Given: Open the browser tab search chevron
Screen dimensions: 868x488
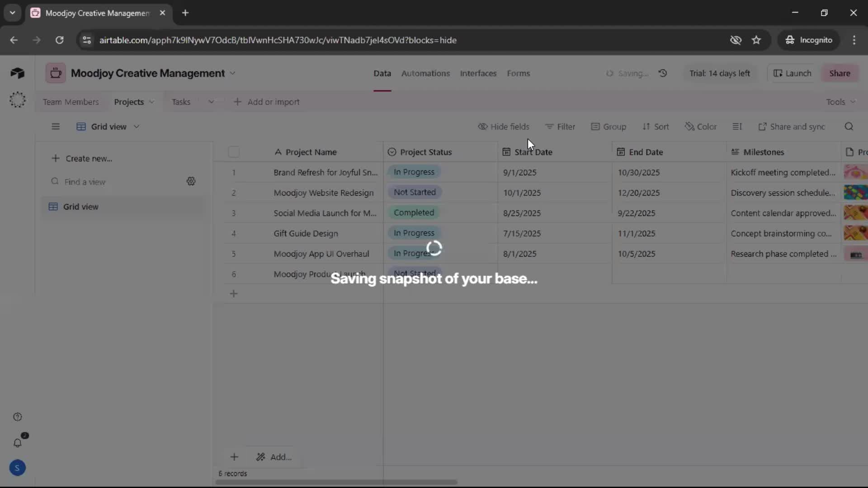Looking at the screenshot, I should [12, 13].
